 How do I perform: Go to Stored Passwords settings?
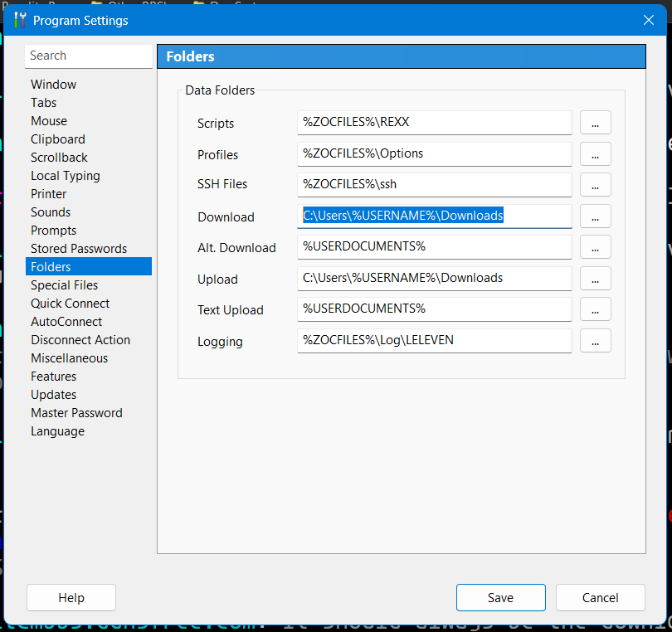coord(79,249)
